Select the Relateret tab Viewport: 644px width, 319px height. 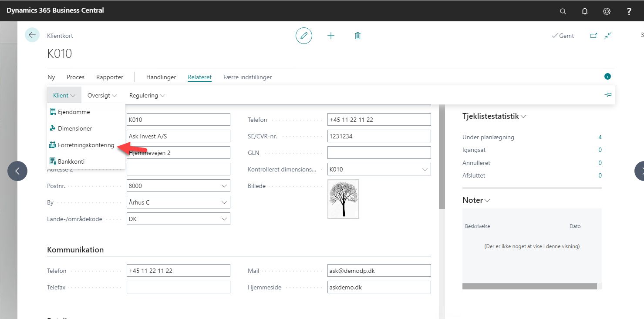200,77
